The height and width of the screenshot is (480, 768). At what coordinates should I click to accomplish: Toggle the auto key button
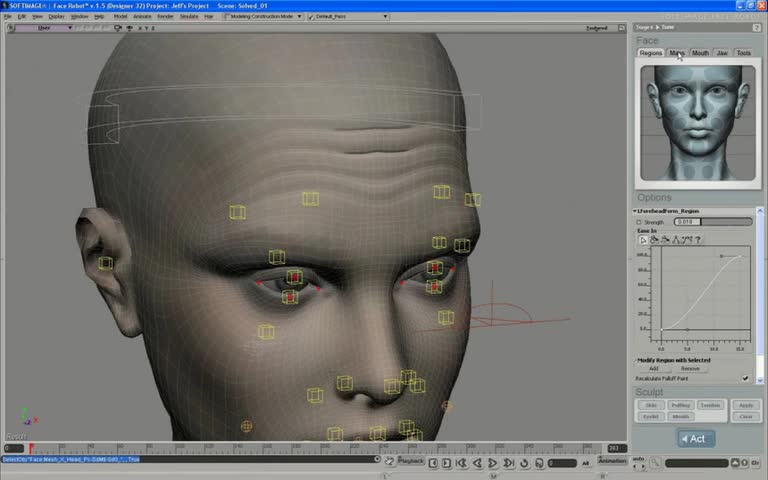[638, 460]
